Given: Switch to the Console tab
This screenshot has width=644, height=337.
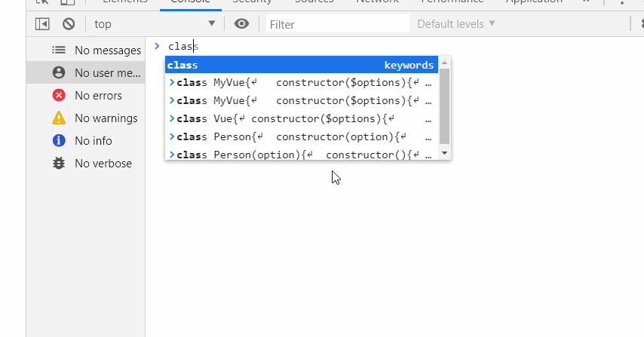Looking at the screenshot, I should click(x=190, y=2).
